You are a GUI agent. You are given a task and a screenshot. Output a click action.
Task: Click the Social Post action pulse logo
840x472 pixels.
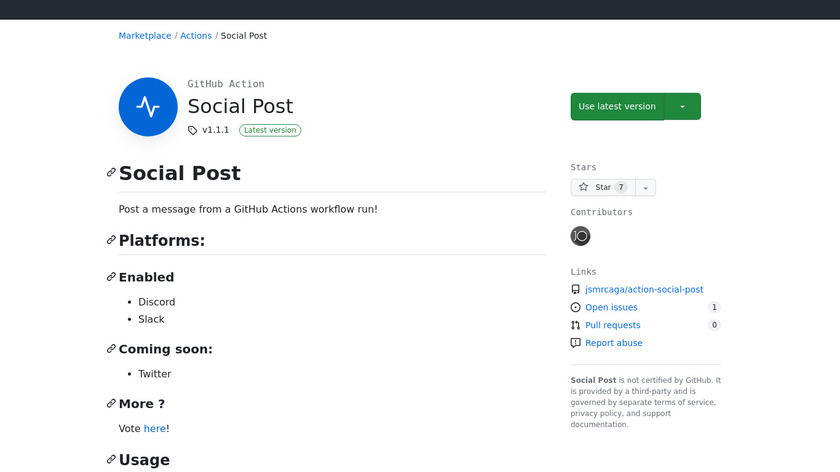(148, 106)
